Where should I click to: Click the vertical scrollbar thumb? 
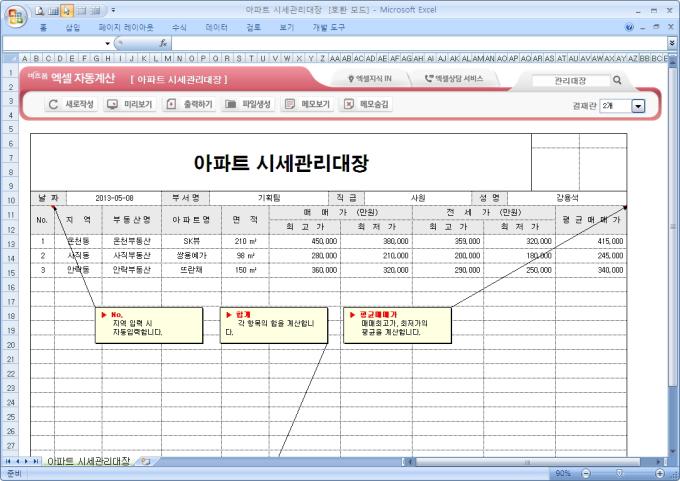[673, 227]
